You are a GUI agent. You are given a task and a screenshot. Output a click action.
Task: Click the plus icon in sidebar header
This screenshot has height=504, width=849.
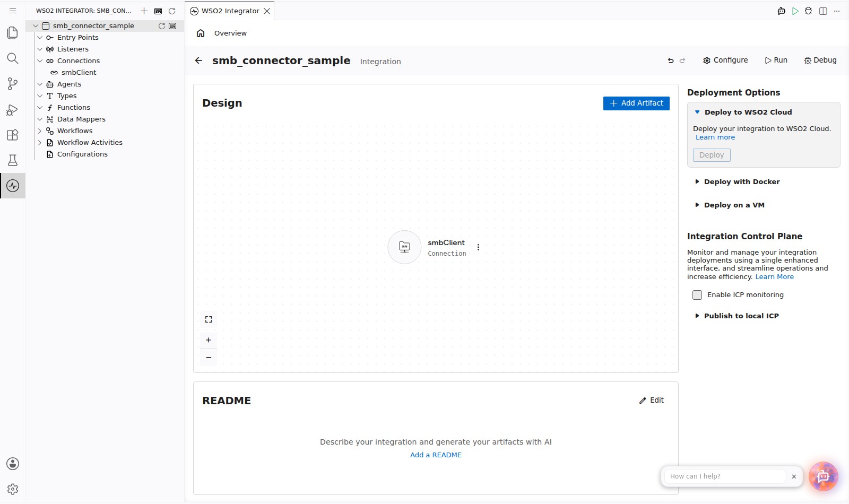point(144,11)
